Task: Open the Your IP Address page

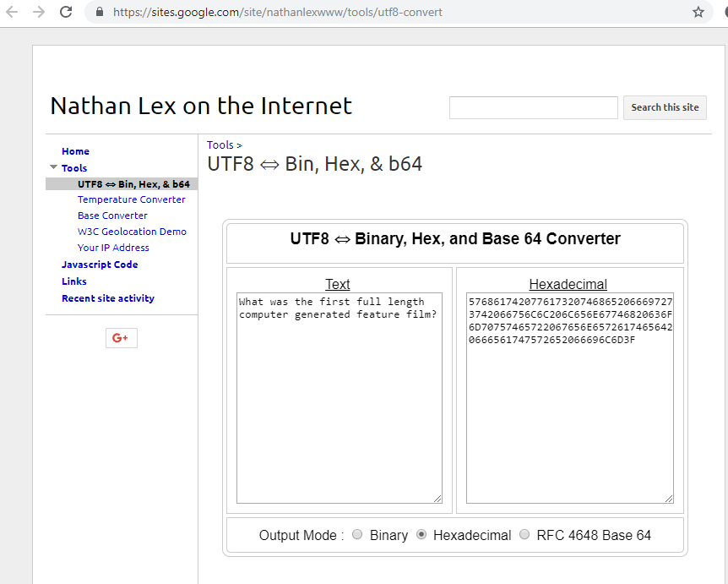Action: (113, 247)
